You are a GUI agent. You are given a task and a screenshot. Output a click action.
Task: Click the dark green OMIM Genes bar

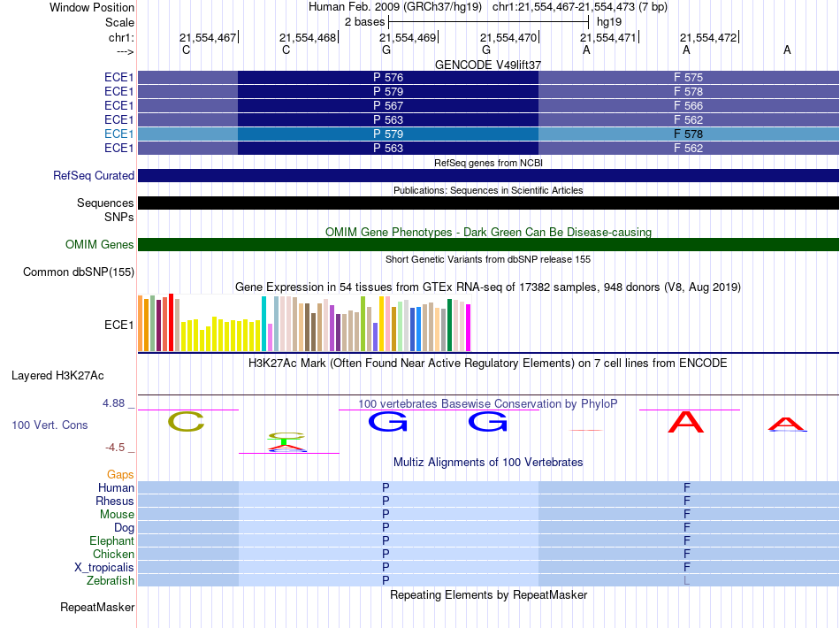(489, 245)
